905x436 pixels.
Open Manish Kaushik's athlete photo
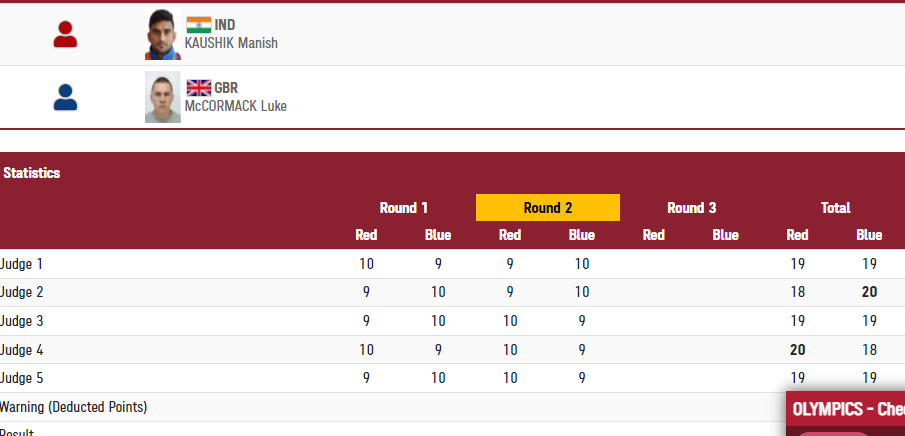pyautogui.click(x=163, y=36)
